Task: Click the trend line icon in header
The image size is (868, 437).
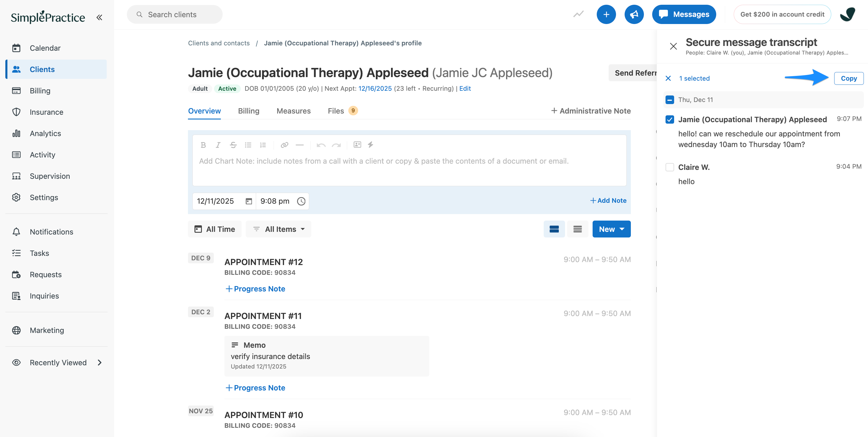Action: [579, 14]
